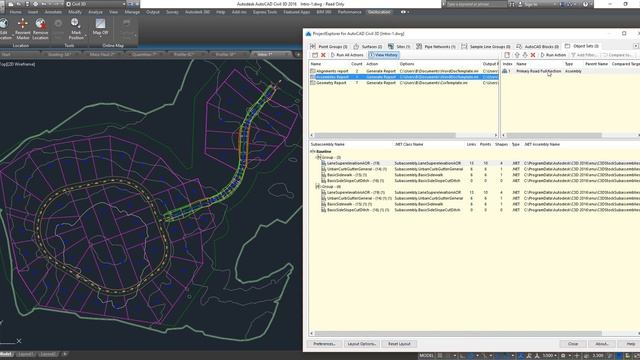Click icon of first LaneSuperelevationAOR subassembly
This screenshot has height=360, width=640.
pyautogui.click(x=324, y=163)
